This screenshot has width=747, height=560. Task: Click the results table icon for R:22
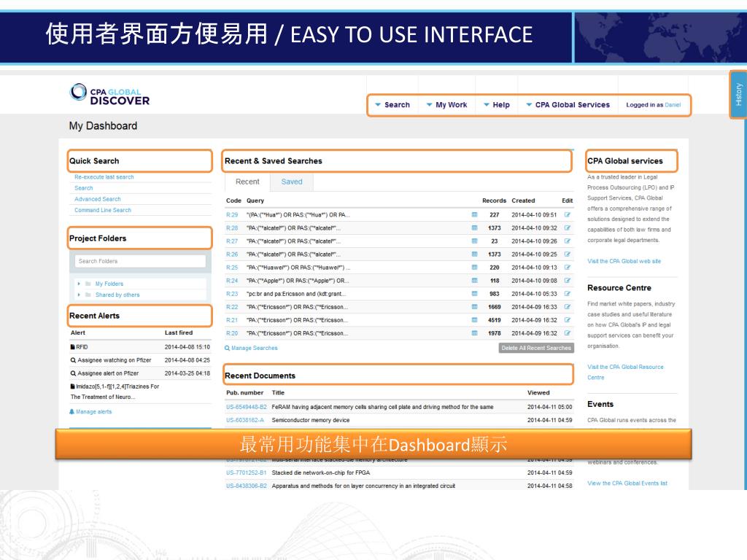coord(474,307)
